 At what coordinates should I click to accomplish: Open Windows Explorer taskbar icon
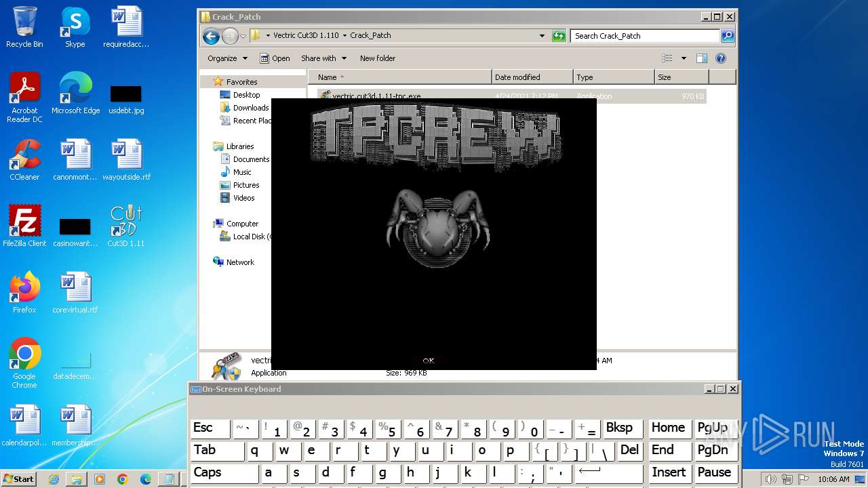click(77, 479)
